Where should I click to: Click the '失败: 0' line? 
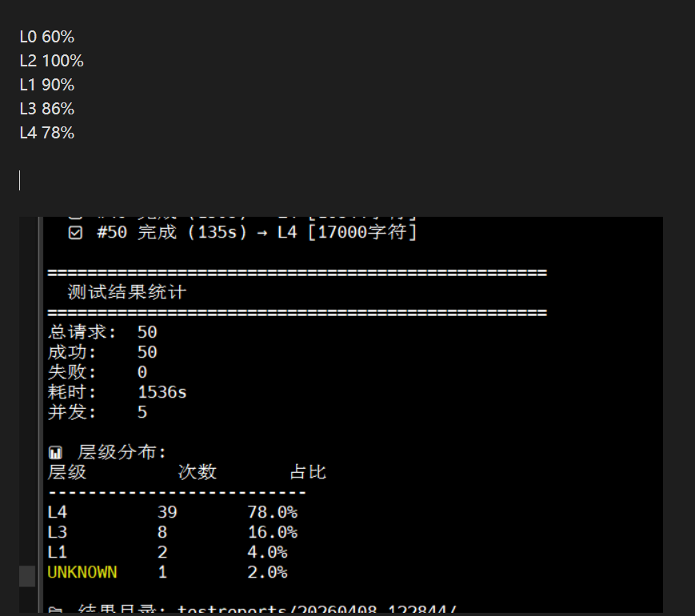click(x=98, y=372)
